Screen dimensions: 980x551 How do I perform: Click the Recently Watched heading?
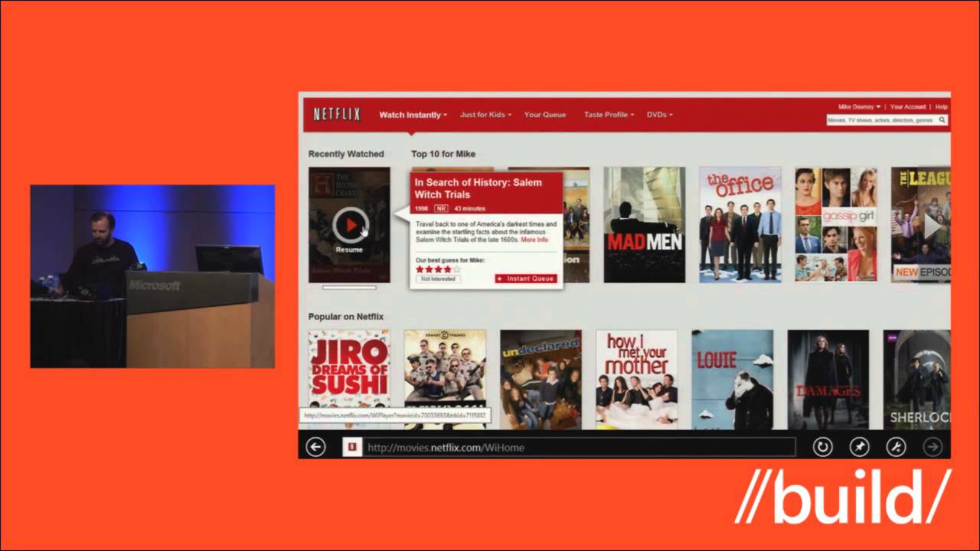(x=346, y=154)
